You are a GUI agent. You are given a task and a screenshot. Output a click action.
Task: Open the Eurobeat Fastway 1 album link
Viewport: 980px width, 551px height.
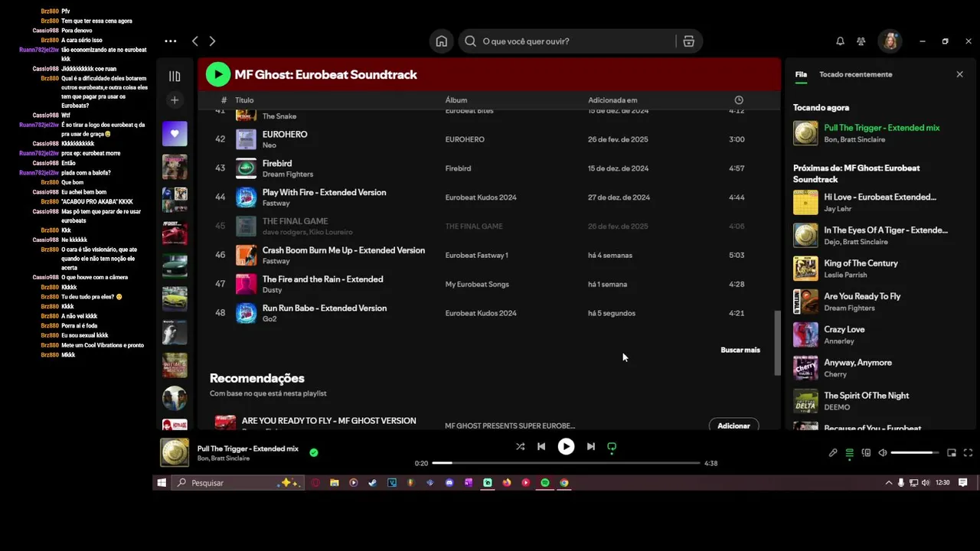[x=476, y=255]
